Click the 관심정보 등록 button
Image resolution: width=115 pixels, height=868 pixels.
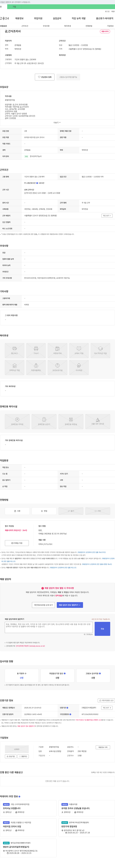45,77
